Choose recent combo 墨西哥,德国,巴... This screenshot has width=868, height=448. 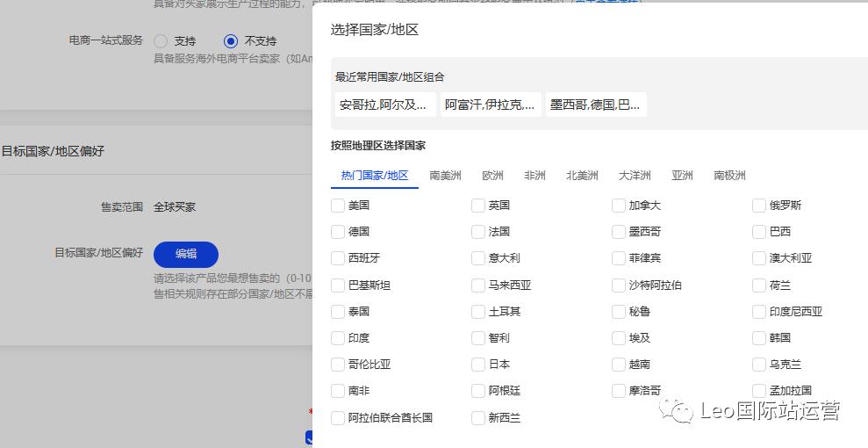point(596,105)
